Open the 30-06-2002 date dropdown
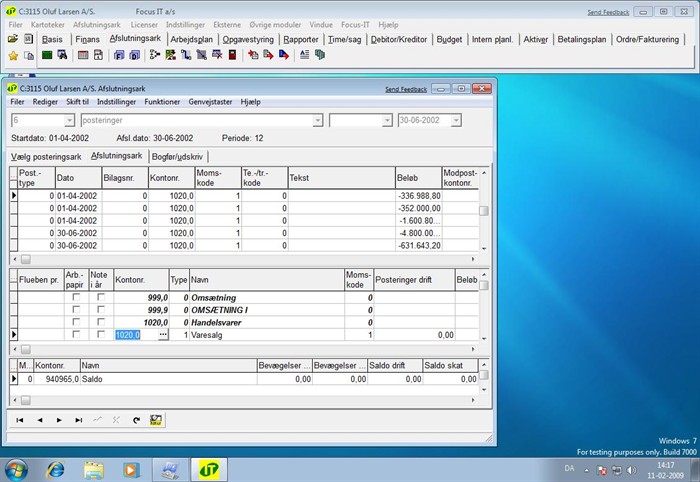Screen dimensions: 700x482 click(456, 120)
